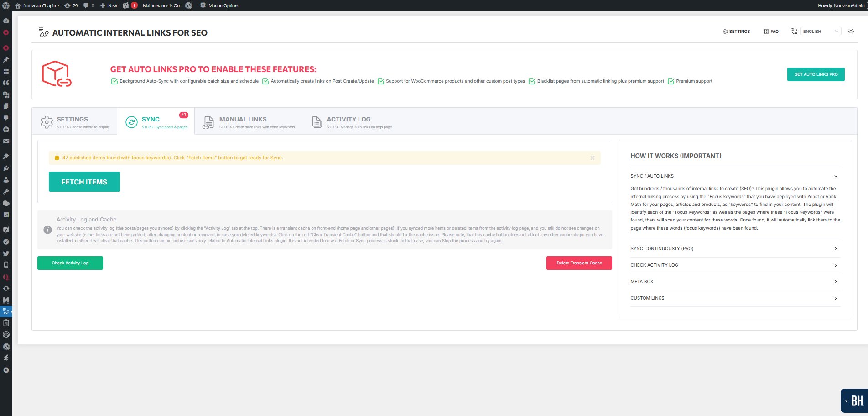Screen dimensions: 868x416
Task: Switch to the MANUAL LINKS tab
Action: (243, 120)
